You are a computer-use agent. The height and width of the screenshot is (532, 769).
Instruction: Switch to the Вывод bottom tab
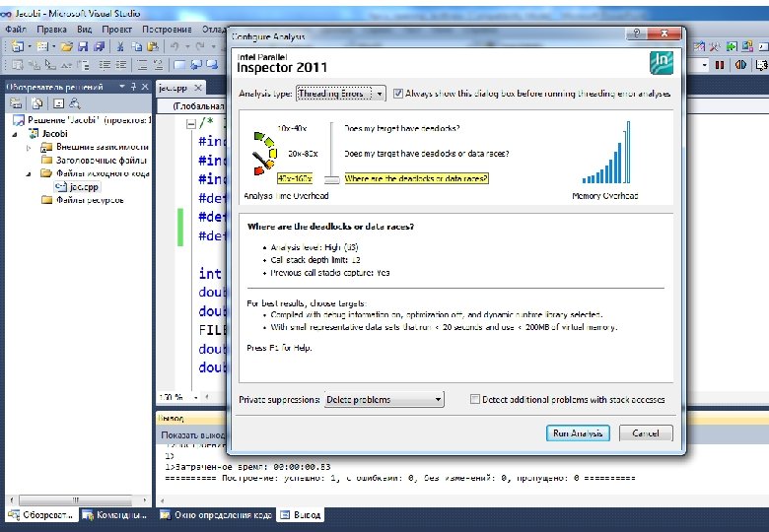point(301,515)
